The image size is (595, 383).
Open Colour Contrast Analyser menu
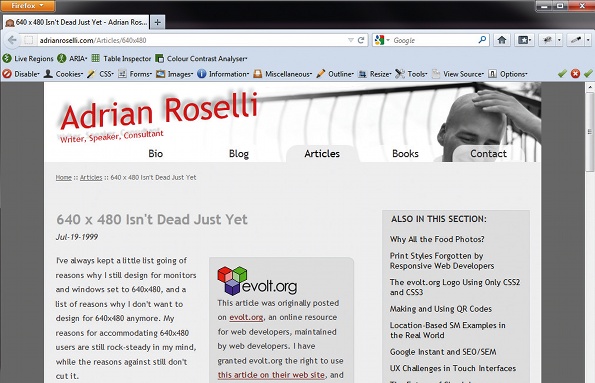click(x=201, y=58)
